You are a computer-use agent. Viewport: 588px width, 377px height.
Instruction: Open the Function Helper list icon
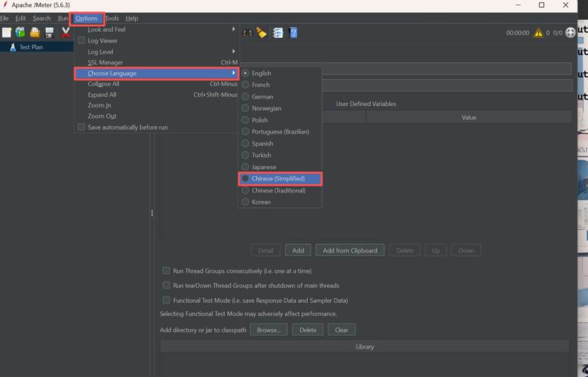pyautogui.click(x=278, y=33)
